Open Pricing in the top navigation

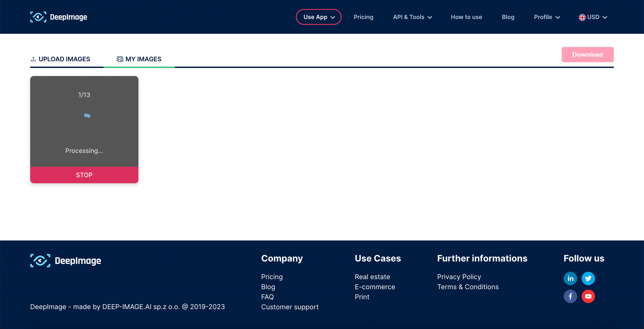363,17
